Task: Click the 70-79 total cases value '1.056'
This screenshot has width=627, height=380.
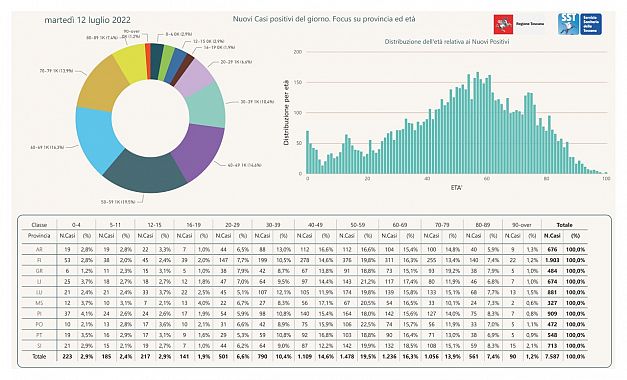Action: 431,356
